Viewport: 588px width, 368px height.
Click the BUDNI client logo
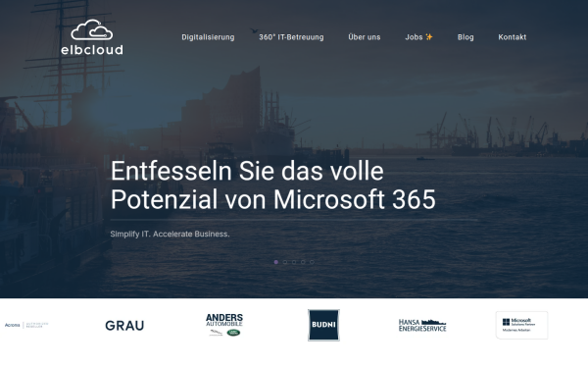323,325
